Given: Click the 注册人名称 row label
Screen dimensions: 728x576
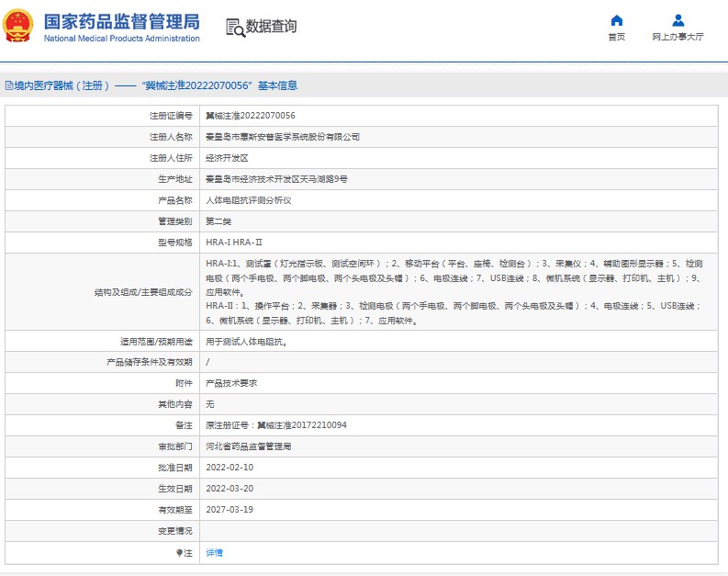Looking at the screenshot, I should pos(171,137).
